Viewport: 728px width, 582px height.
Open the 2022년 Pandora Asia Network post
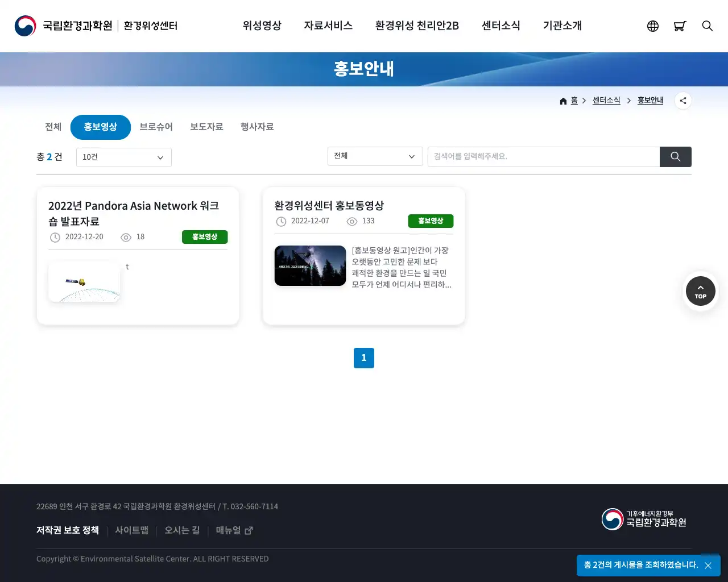click(134, 214)
